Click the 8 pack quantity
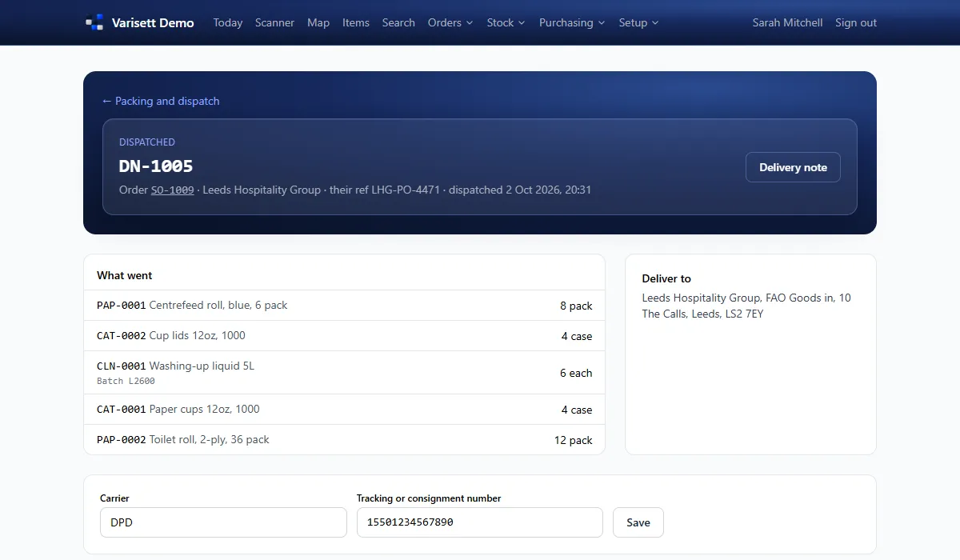The height and width of the screenshot is (560, 960). 576,306
